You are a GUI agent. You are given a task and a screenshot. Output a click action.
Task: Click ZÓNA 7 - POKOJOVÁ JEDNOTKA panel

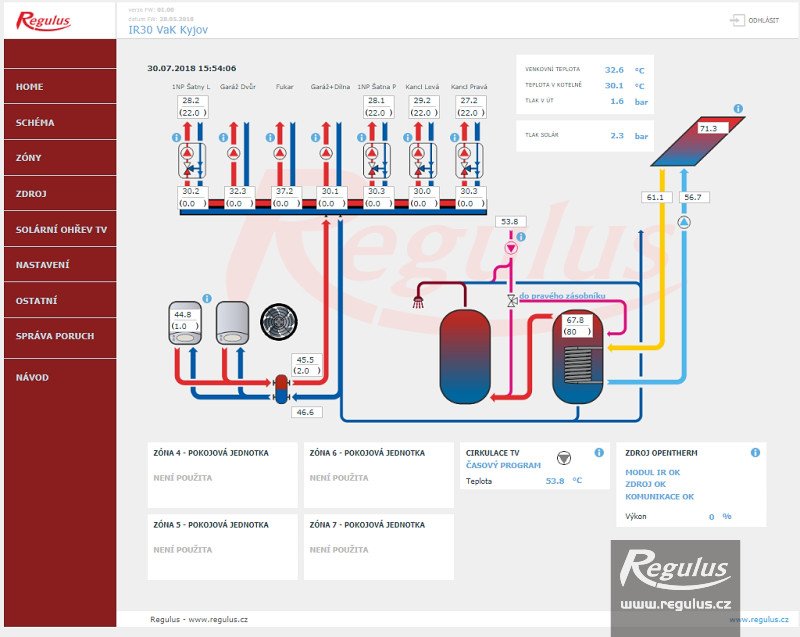(379, 547)
